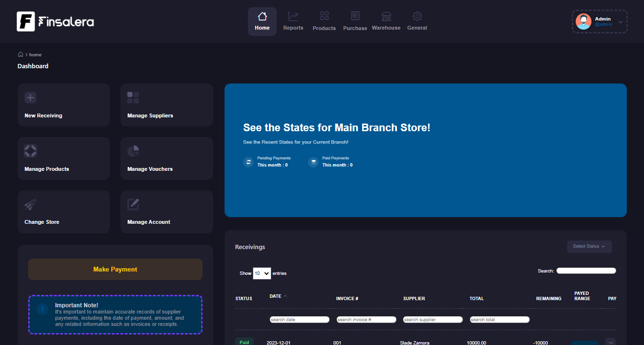Open the Home tab
The image size is (644, 345).
coord(262,21)
